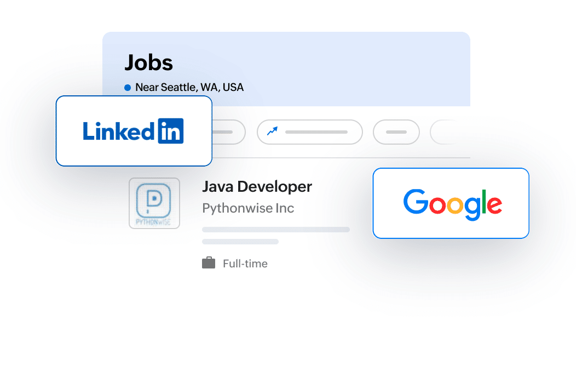Select the LinkedIn wordmark text
The height and width of the screenshot is (366, 588).
click(x=119, y=131)
